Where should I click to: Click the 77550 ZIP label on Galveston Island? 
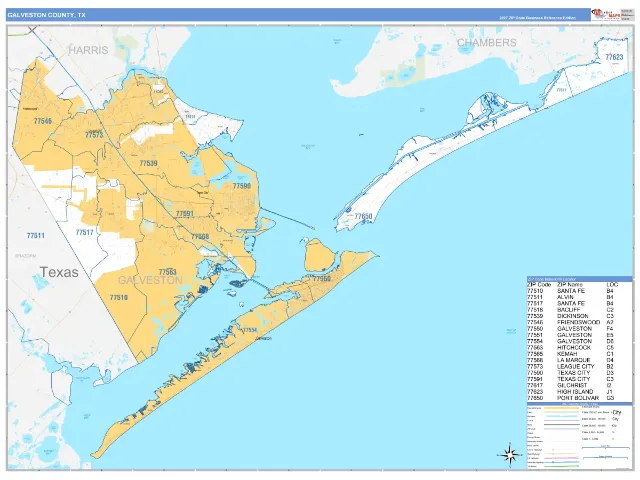[x=322, y=279]
